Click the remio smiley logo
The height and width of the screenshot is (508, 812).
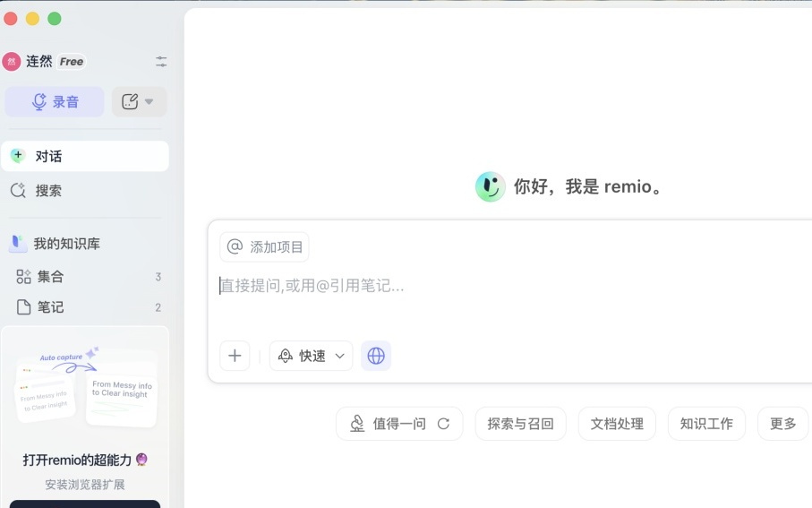click(490, 186)
